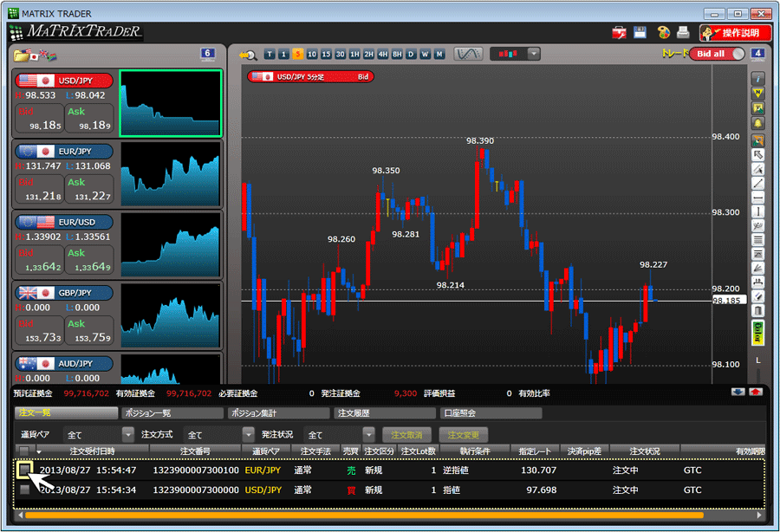Switch to the ポジション集計 tab

[279, 412]
